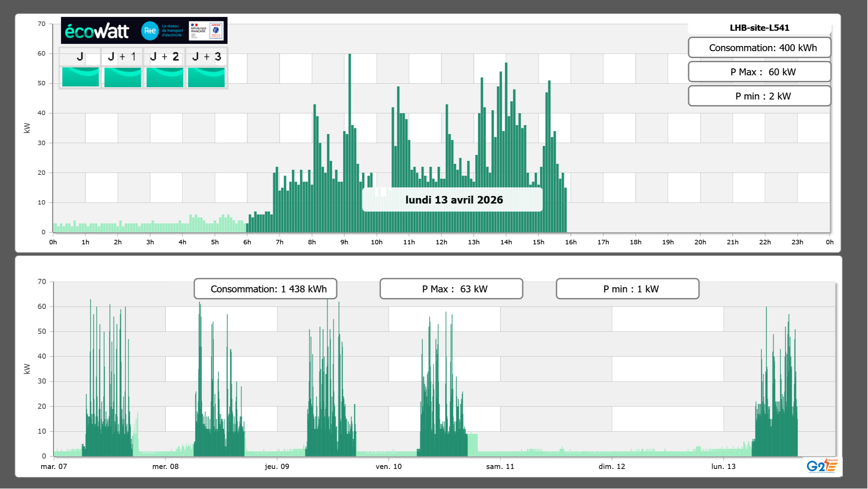Click the G2E France logo
Viewport: 868px width, 489px height.
[x=822, y=466]
